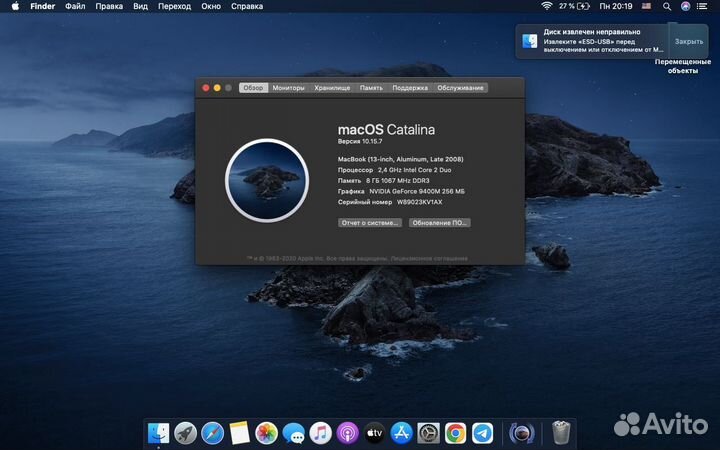
Task: Open the Messages app in the Dock
Action: pos(293,433)
